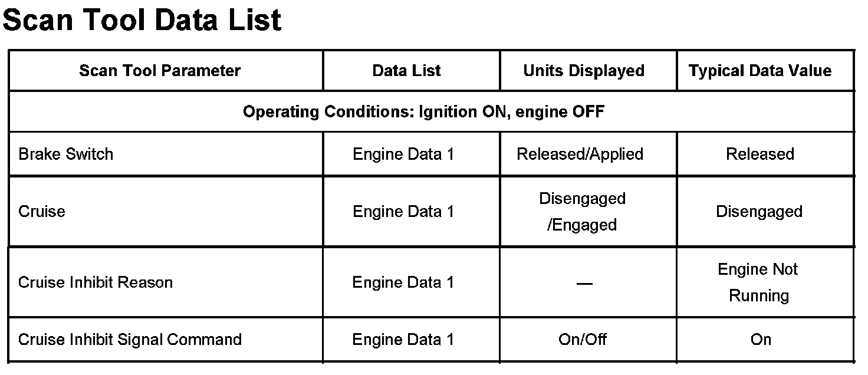Select Engine Data 1 in Brake Switch row

point(403,154)
